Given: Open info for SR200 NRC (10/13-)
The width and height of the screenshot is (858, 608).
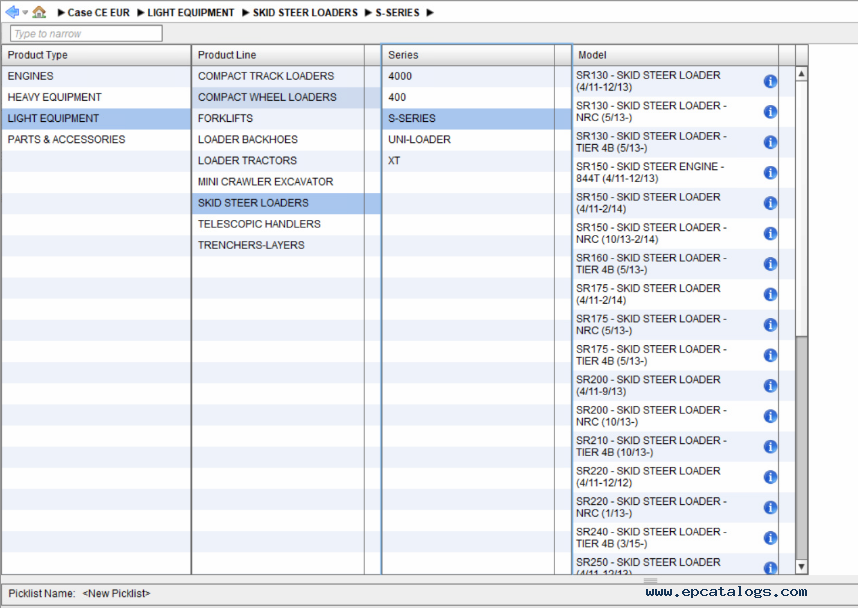Looking at the screenshot, I should coord(770,416).
